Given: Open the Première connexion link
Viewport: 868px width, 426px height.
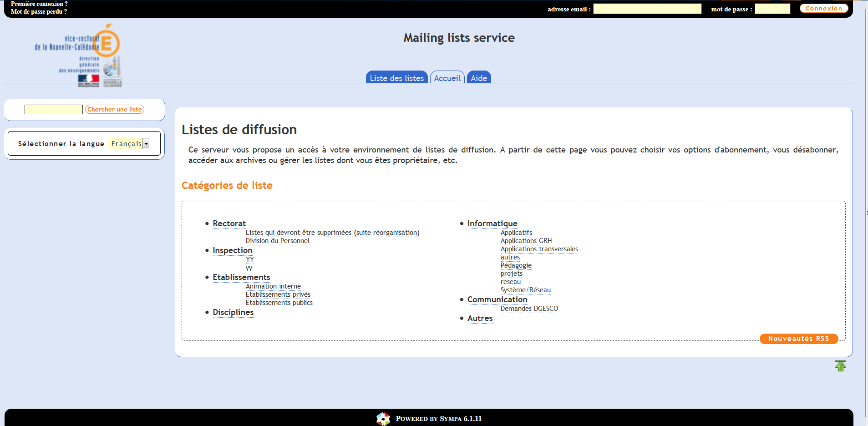Looking at the screenshot, I should coord(39,4).
